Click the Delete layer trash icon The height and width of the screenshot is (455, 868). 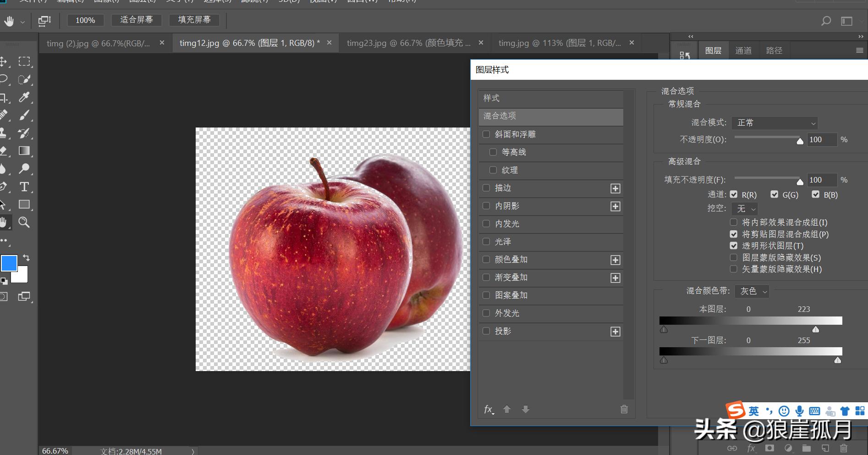click(843, 448)
